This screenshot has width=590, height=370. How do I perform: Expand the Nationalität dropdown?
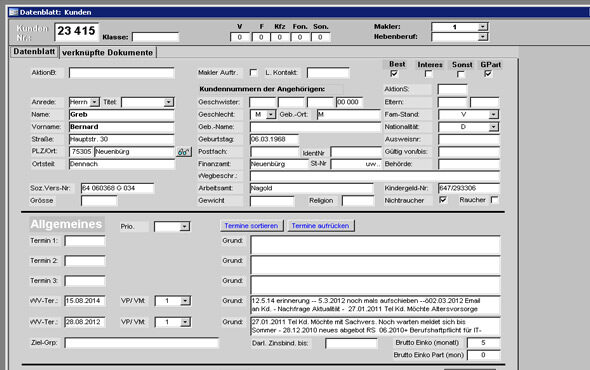(x=493, y=127)
